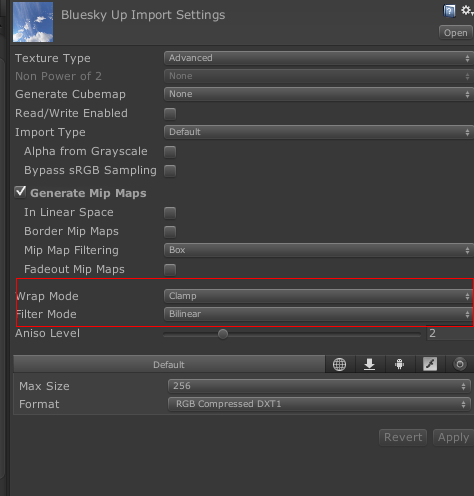Screen dimensions: 474x496
Task: Expand the Format RGB Compressed DXT1 dropdown
Action: pos(319,404)
